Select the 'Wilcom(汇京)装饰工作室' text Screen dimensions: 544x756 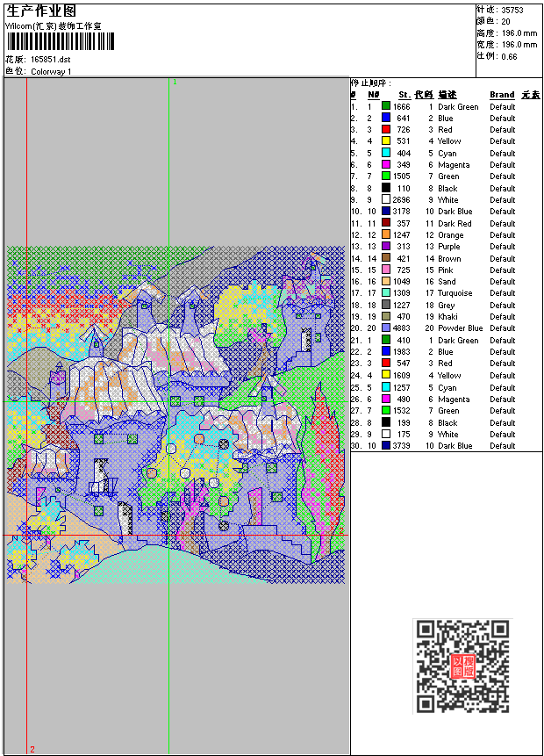pyautogui.click(x=54, y=26)
